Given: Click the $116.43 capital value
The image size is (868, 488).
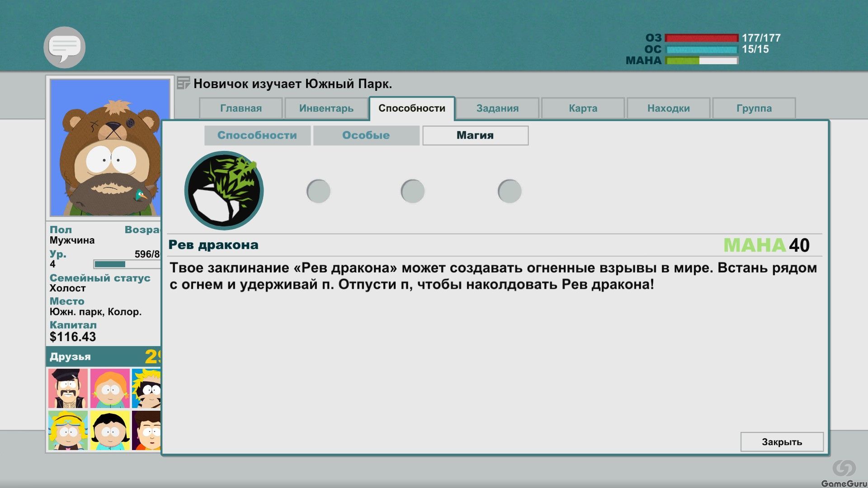Looking at the screenshot, I should tap(73, 337).
